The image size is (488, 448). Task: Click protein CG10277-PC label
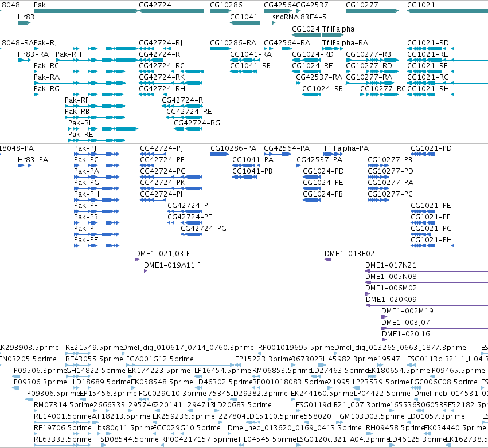[390, 194]
